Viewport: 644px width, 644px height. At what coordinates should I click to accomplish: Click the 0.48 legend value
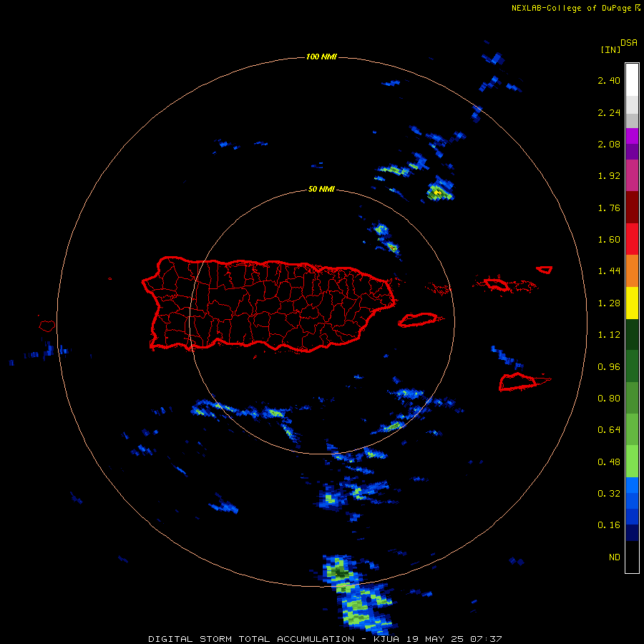(609, 462)
